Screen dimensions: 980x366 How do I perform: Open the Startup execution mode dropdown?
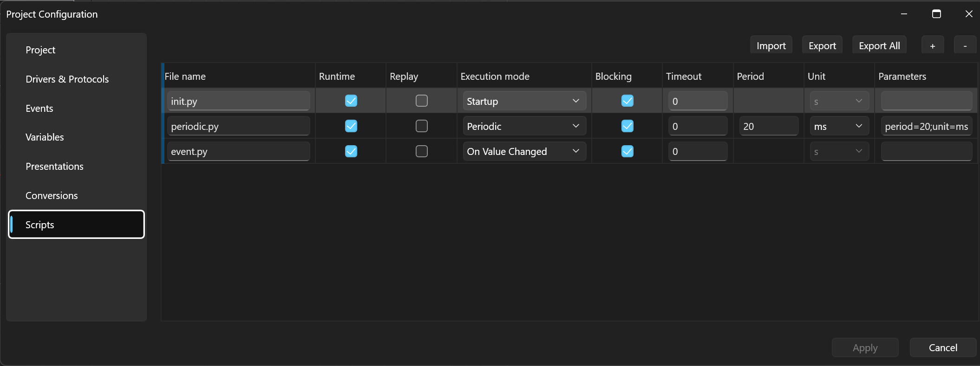click(524, 101)
